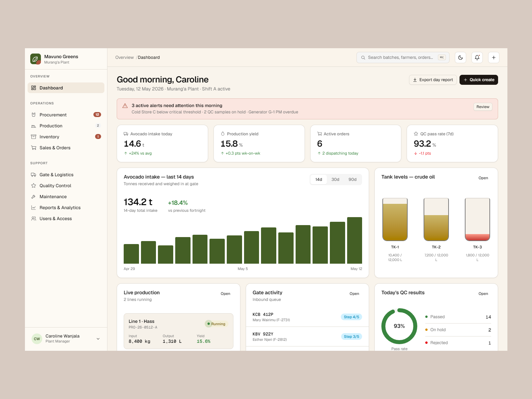
Task: Click the Dashboard grid icon in sidebar
Action: click(x=34, y=88)
